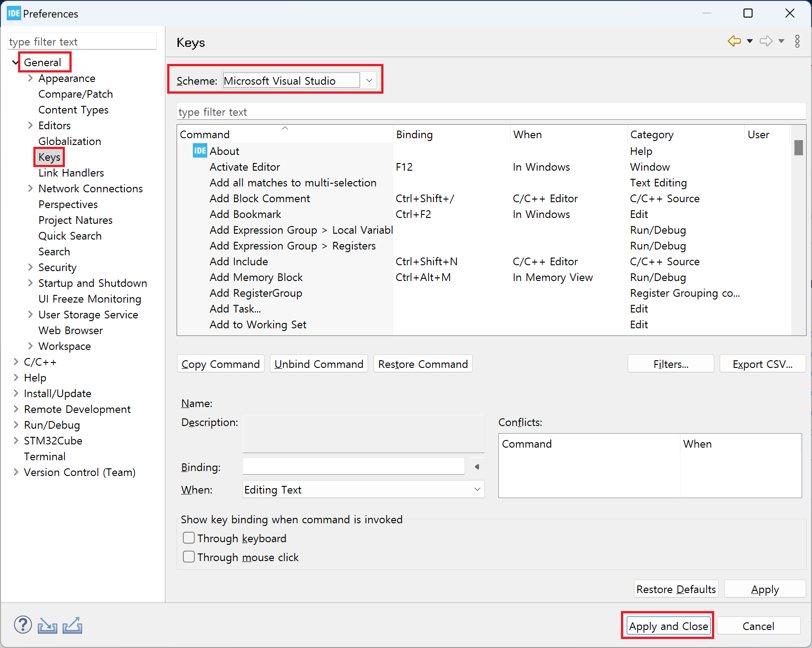This screenshot has height=648, width=812.
Task: Expand the C/C++ preferences node
Action: [16, 362]
